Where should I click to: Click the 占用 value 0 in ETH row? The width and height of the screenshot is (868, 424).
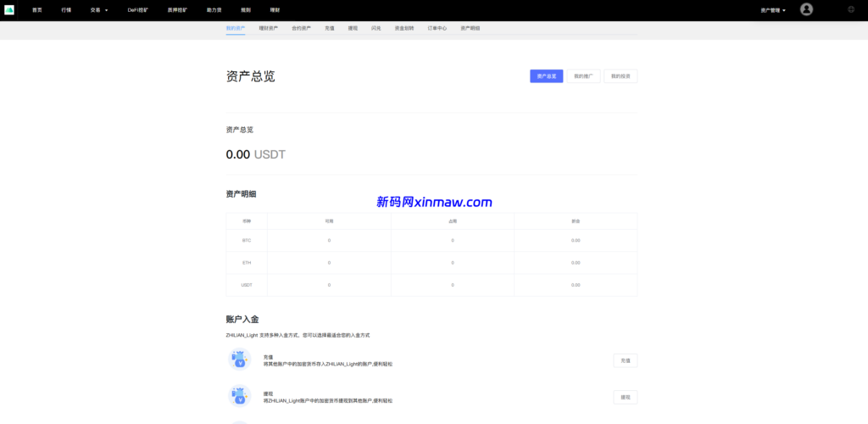453,262
